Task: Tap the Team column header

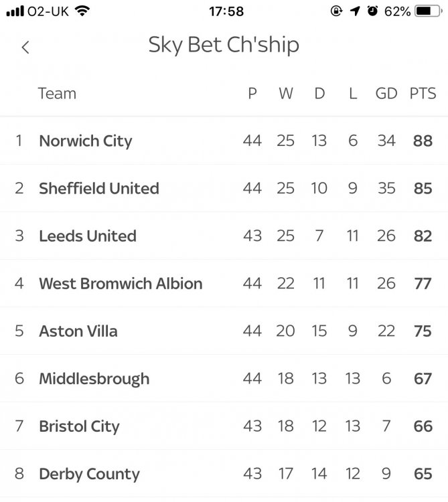Action: coord(57,94)
